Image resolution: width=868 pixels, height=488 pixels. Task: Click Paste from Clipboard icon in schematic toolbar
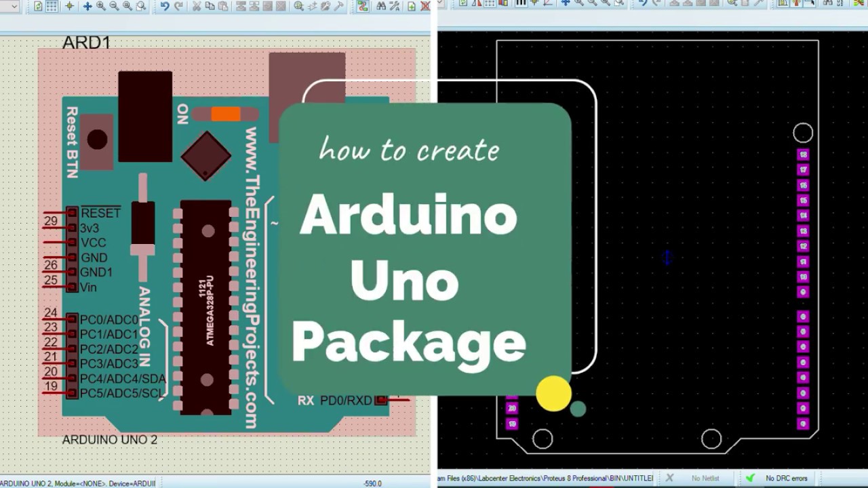pyautogui.click(x=223, y=6)
